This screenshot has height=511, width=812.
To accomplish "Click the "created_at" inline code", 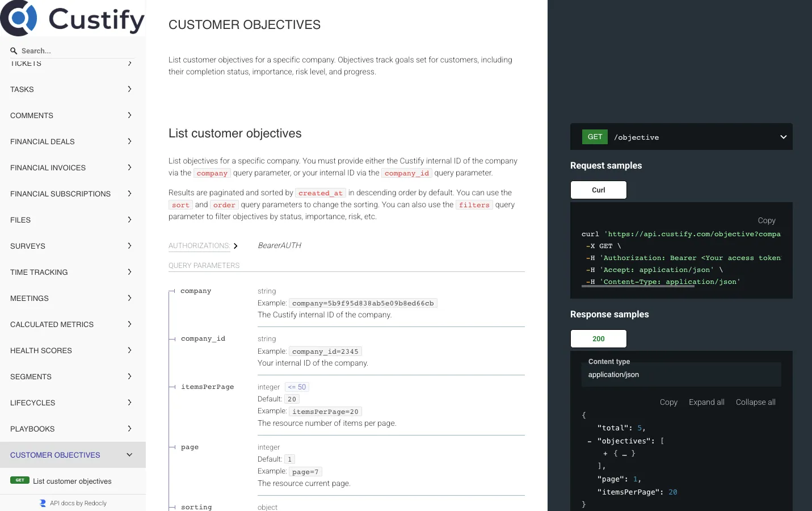I will (321, 193).
